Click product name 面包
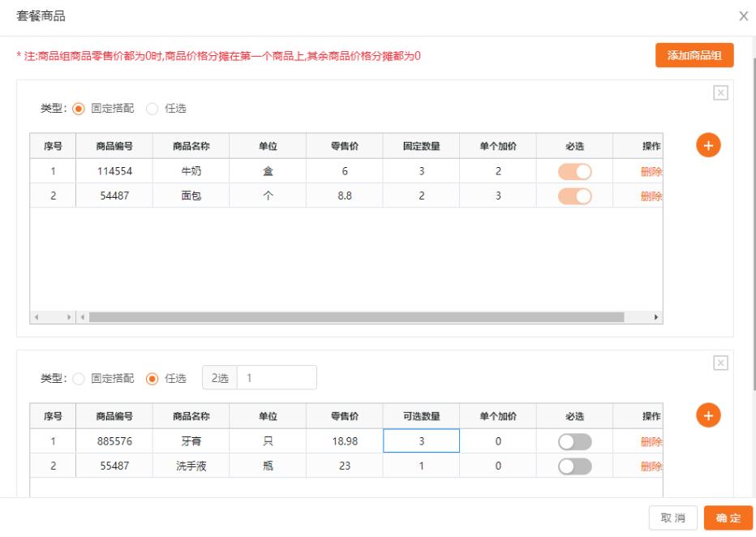The image size is (756, 537). click(x=191, y=195)
